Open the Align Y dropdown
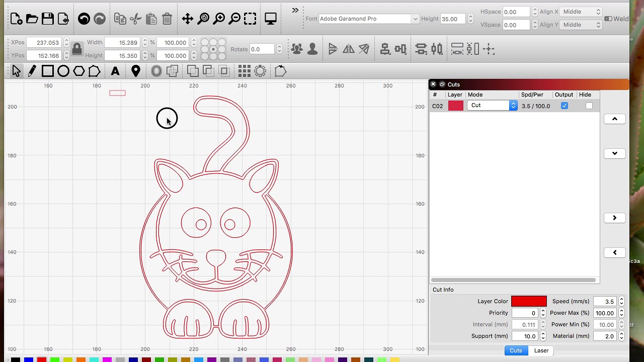Image resolution: width=644 pixels, height=362 pixels. tap(582, 25)
